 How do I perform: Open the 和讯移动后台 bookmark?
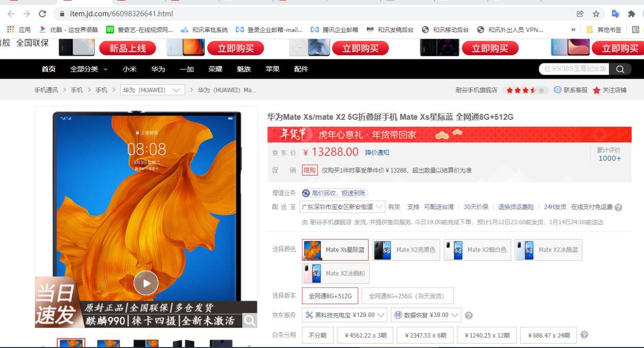(445, 29)
